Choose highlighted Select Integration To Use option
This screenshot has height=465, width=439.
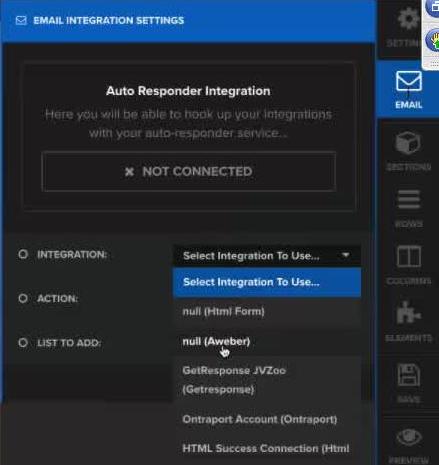click(x=267, y=282)
